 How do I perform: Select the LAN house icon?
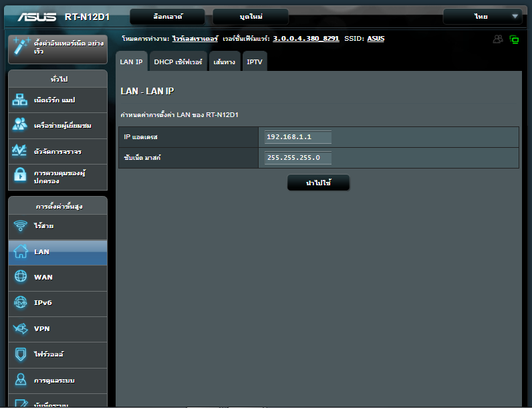tap(21, 251)
